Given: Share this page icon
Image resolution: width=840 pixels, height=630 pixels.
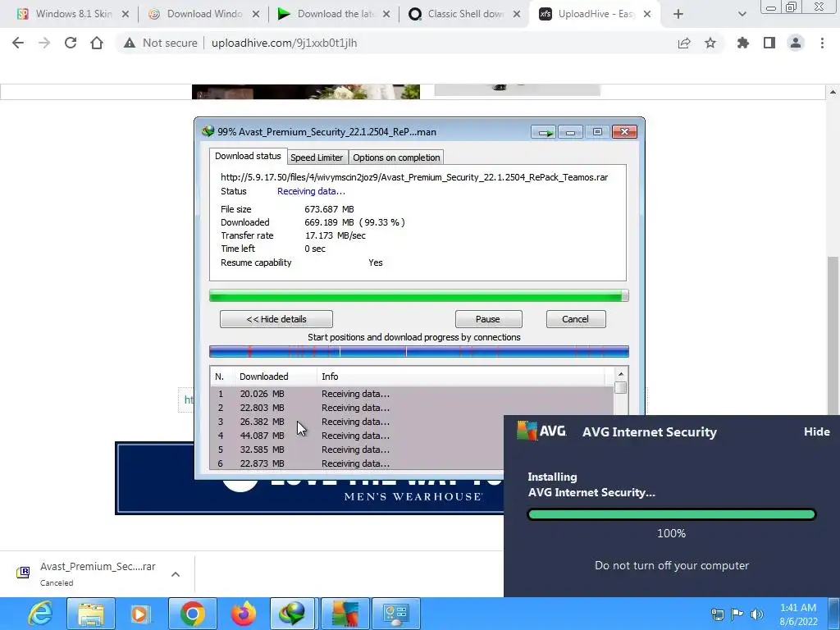Looking at the screenshot, I should click(x=684, y=43).
